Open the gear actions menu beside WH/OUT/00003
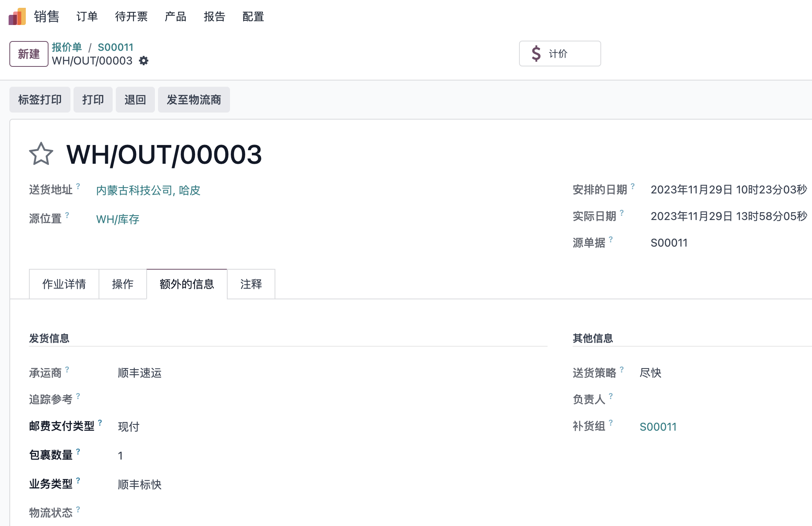 click(x=144, y=61)
